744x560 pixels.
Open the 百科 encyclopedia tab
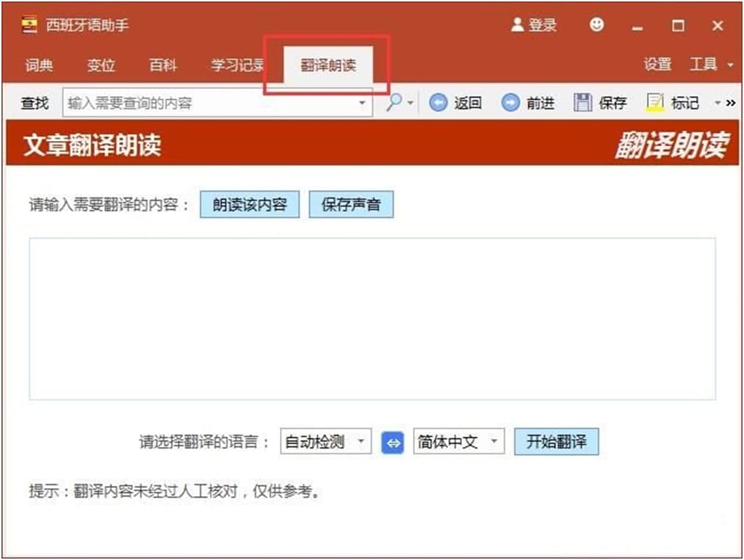(163, 65)
